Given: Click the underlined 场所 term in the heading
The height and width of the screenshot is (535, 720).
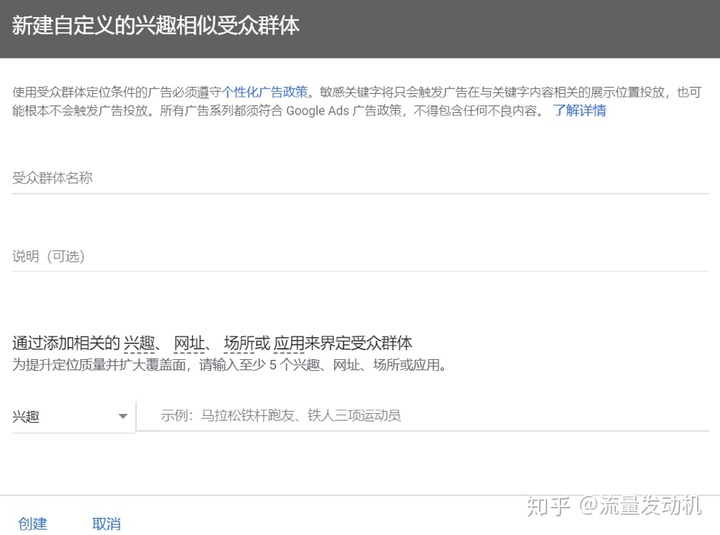Looking at the screenshot, I should click(239, 344).
